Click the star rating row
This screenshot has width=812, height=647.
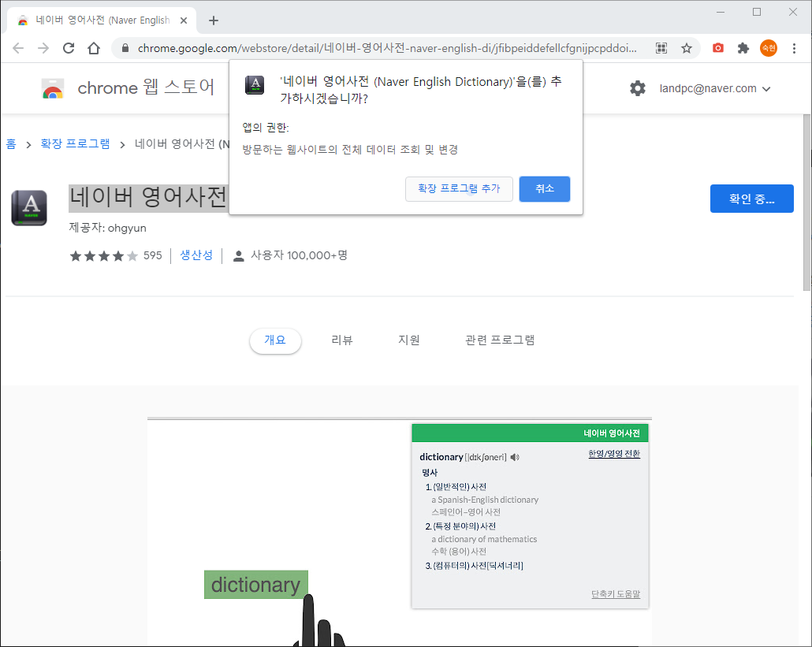[x=103, y=255]
